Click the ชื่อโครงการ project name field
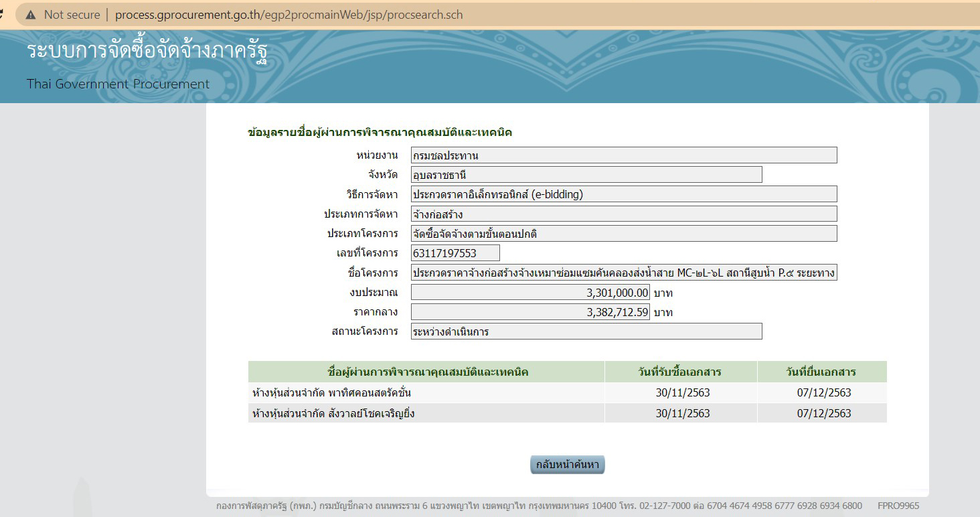Image resolution: width=980 pixels, height=517 pixels. pyautogui.click(x=623, y=273)
